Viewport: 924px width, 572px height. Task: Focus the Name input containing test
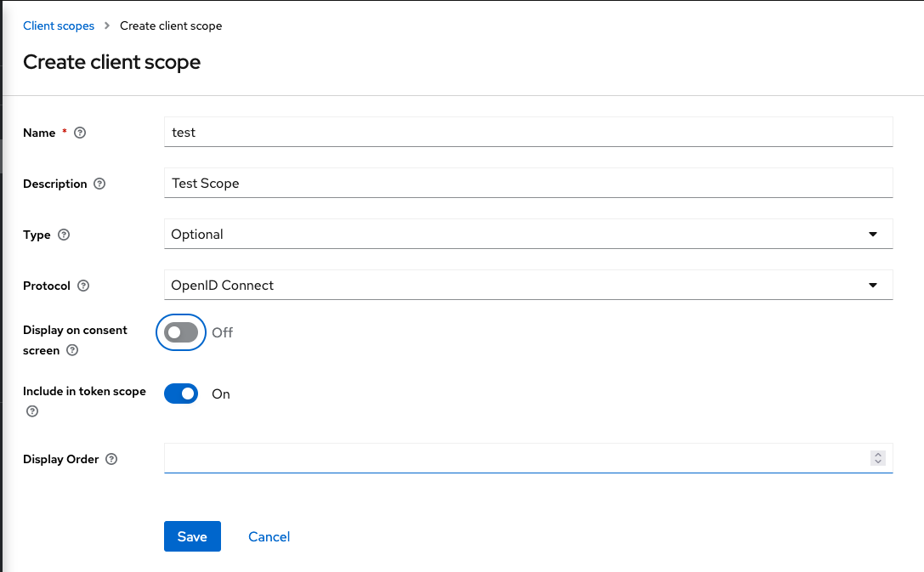click(527, 133)
